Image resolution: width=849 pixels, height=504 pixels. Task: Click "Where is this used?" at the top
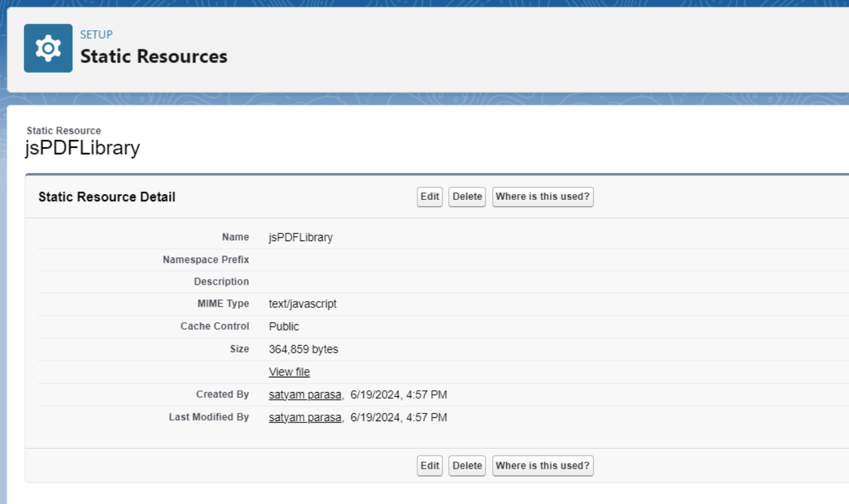click(542, 197)
